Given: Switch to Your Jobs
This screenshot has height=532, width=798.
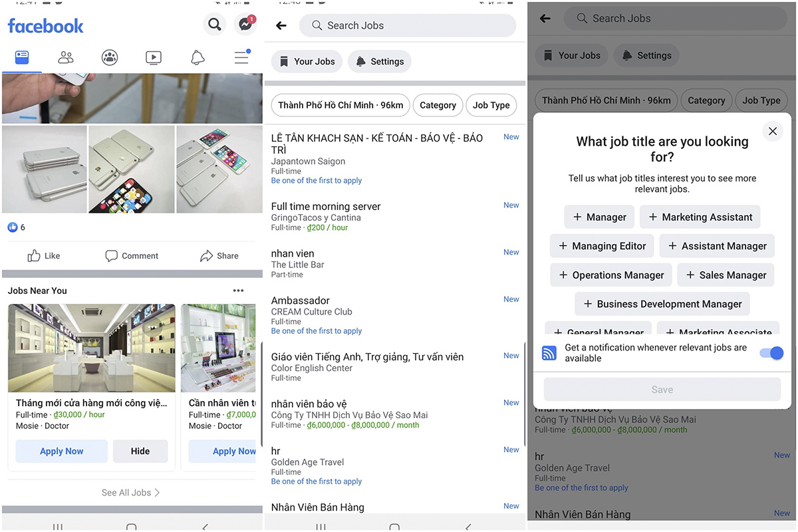Looking at the screenshot, I should point(307,61).
